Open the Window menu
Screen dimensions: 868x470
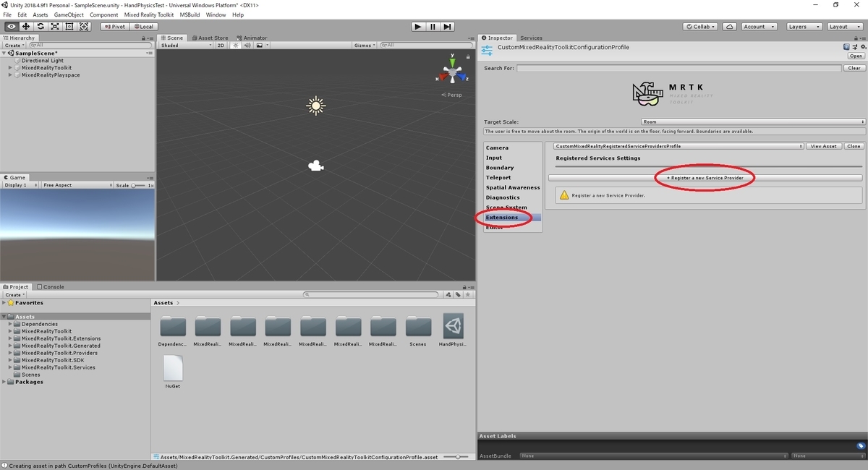click(216, 14)
